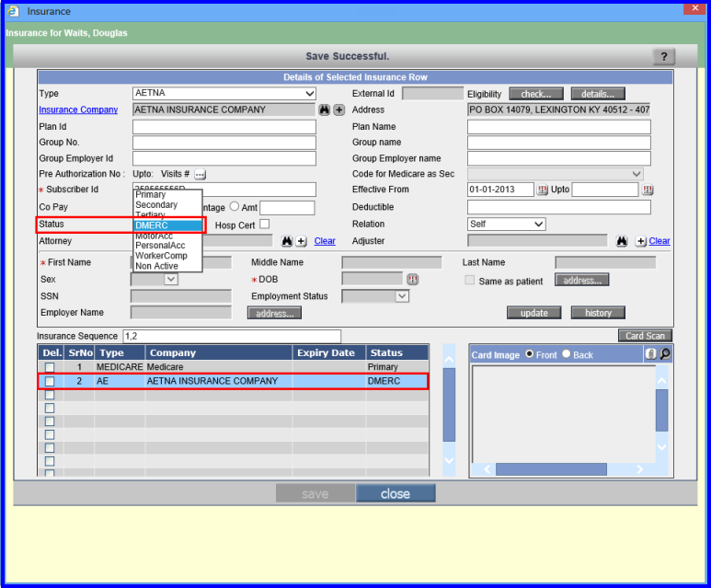Viewport: 711px width, 588px height.
Task: Check delete box in fourth row
Action: pos(50,408)
